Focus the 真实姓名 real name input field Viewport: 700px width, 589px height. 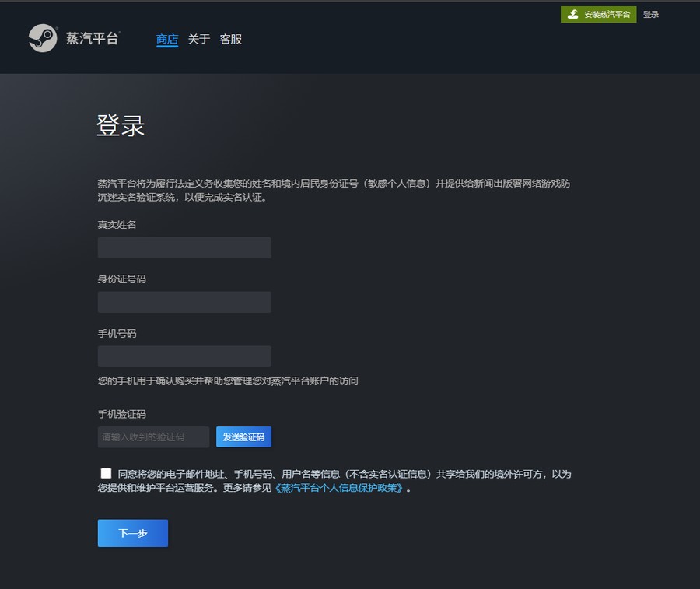click(184, 248)
